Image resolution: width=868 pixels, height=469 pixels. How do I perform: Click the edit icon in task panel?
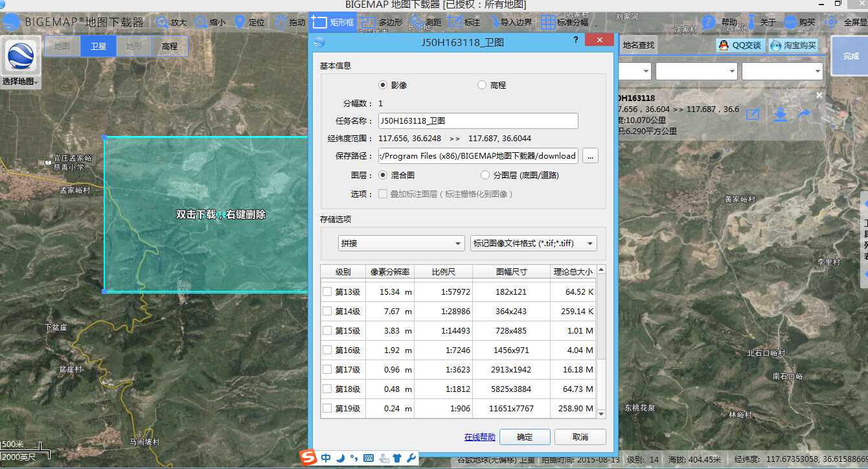[753, 115]
